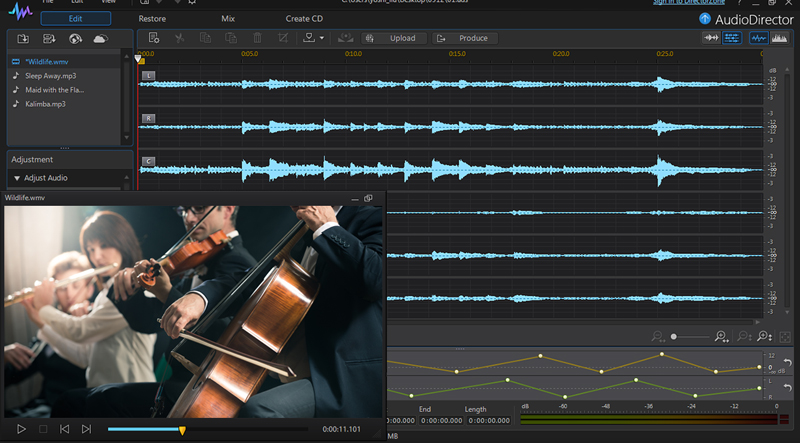Click the scissors Cut icon

pos(179,38)
